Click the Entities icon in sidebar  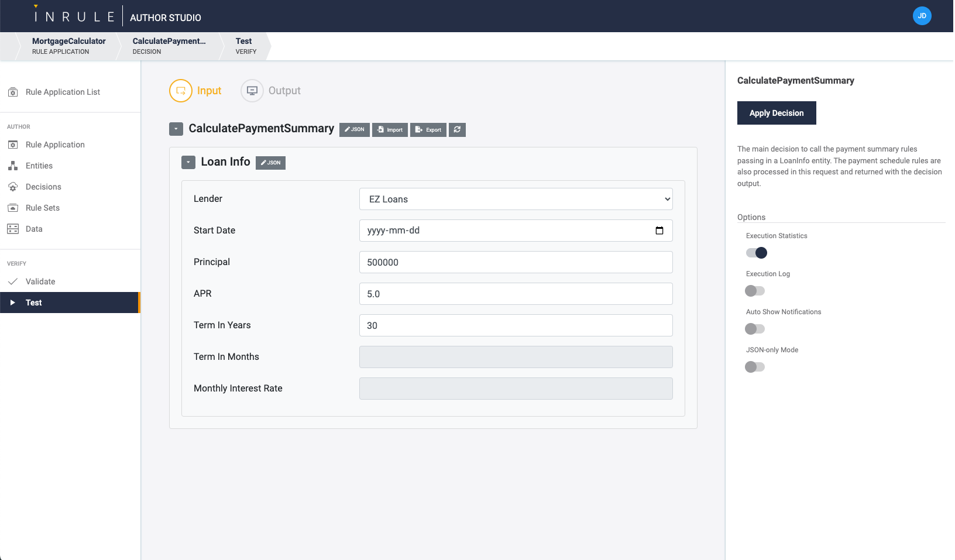click(x=13, y=166)
